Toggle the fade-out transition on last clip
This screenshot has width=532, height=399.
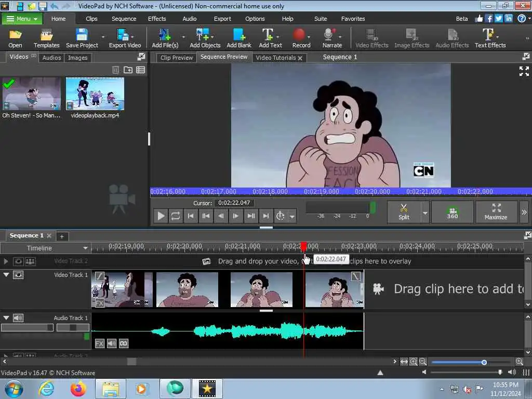[355, 276]
